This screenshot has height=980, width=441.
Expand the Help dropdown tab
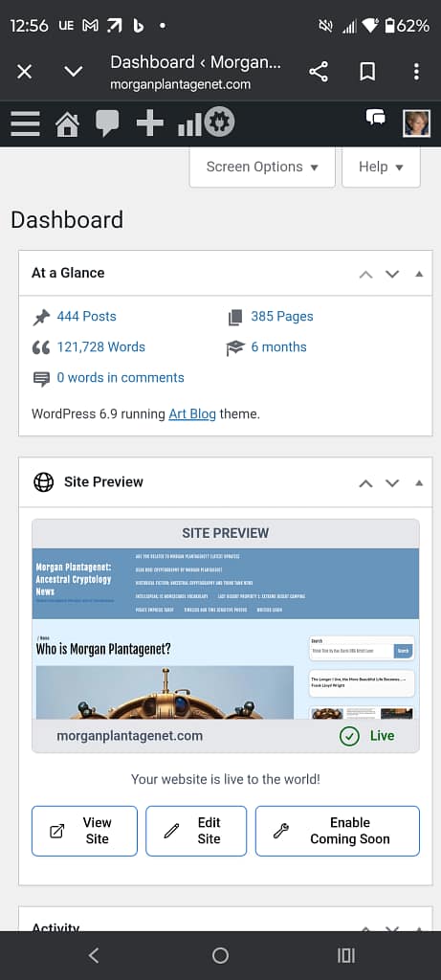point(381,167)
